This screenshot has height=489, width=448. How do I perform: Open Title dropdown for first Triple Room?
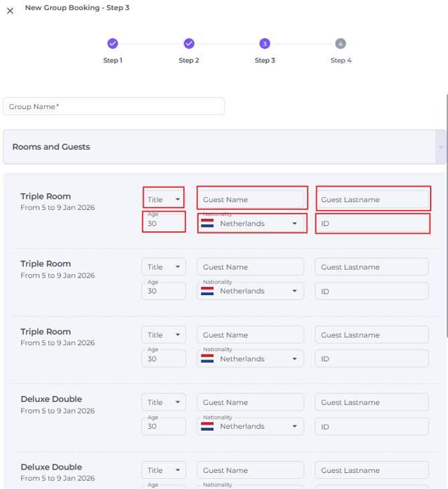click(x=164, y=199)
